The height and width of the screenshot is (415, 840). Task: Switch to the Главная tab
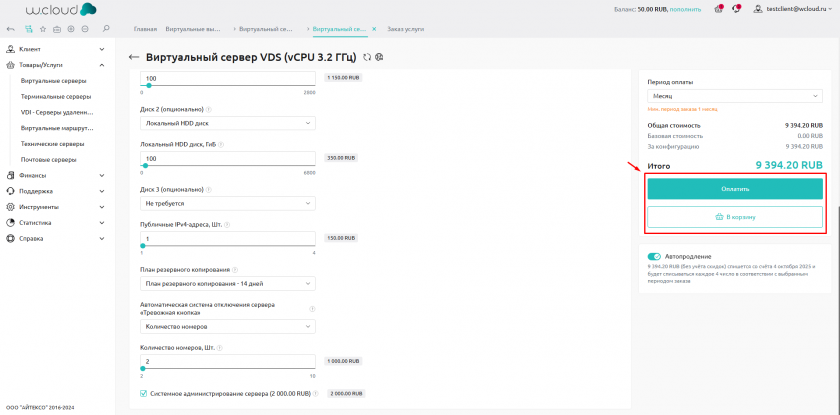pos(145,30)
